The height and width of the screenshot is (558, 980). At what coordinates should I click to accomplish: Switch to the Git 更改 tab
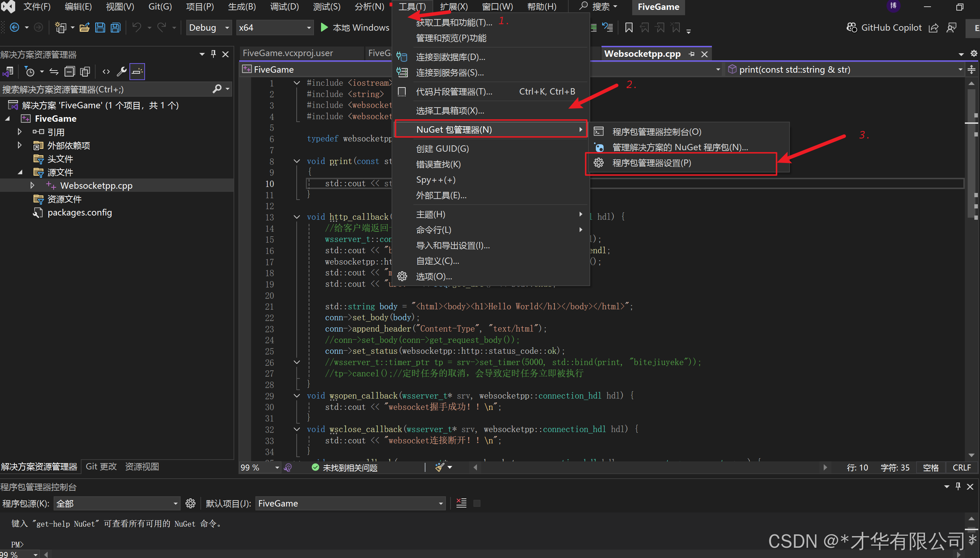pyautogui.click(x=101, y=466)
